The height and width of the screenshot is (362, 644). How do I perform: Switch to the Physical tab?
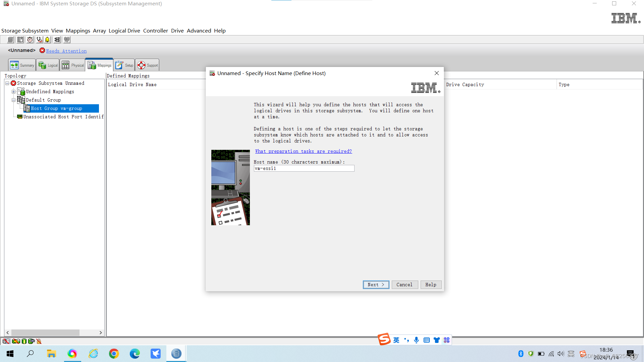click(x=72, y=65)
